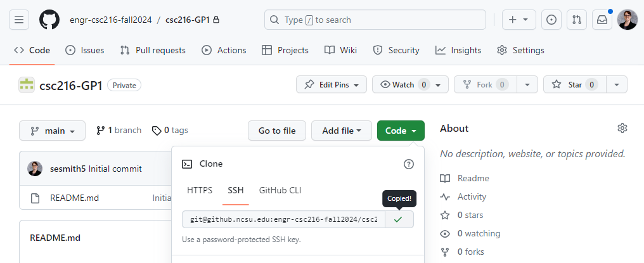The height and width of the screenshot is (263, 644).
Task: Open the README.md file link
Action: click(x=74, y=198)
